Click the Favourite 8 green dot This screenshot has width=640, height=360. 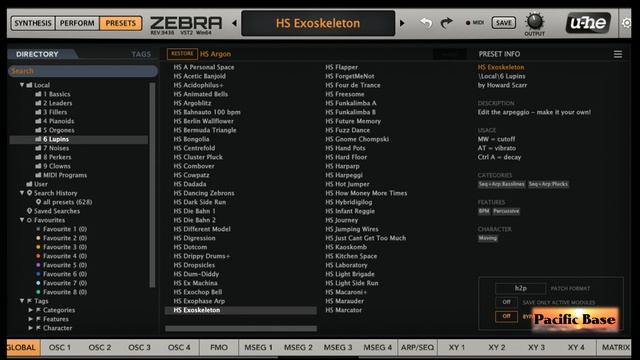38,292
